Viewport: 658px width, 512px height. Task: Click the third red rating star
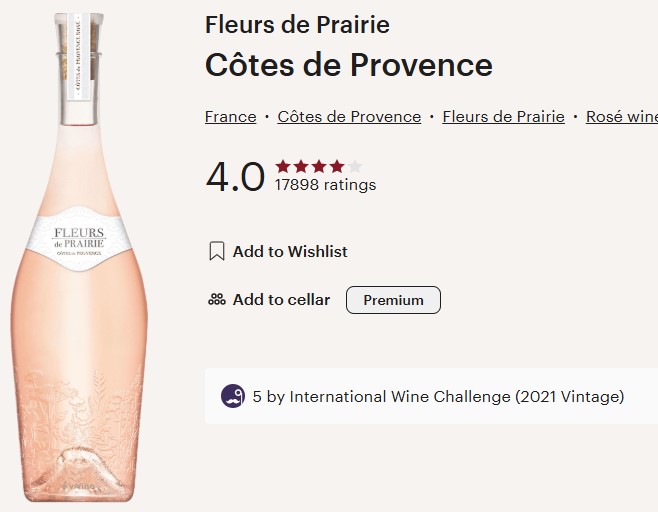pyautogui.click(x=319, y=166)
